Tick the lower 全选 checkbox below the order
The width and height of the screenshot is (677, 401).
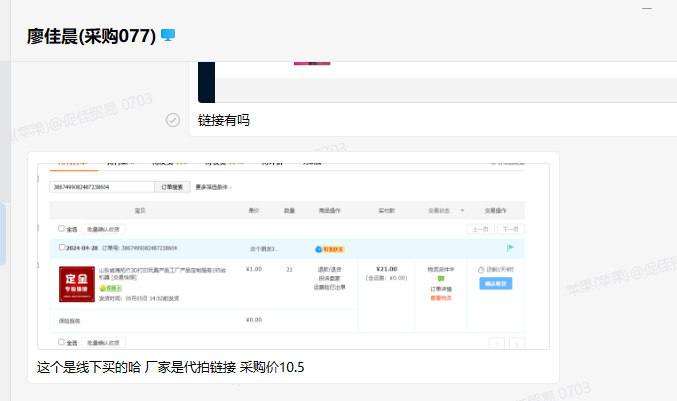[61, 342]
